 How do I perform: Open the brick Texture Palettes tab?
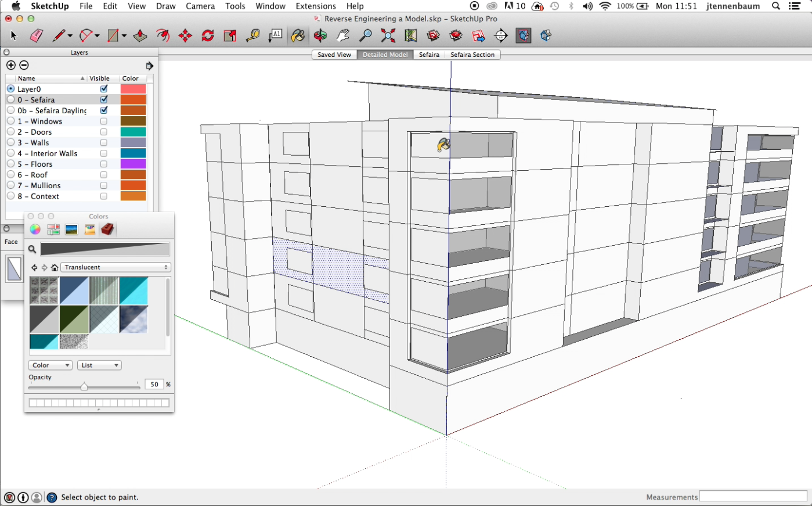tap(107, 229)
